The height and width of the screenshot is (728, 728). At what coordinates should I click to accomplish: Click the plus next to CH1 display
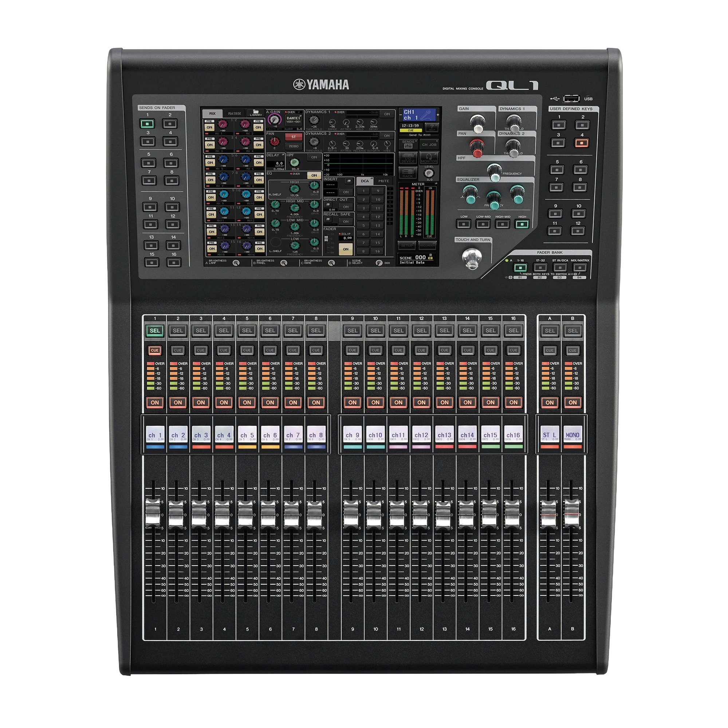click(438, 115)
